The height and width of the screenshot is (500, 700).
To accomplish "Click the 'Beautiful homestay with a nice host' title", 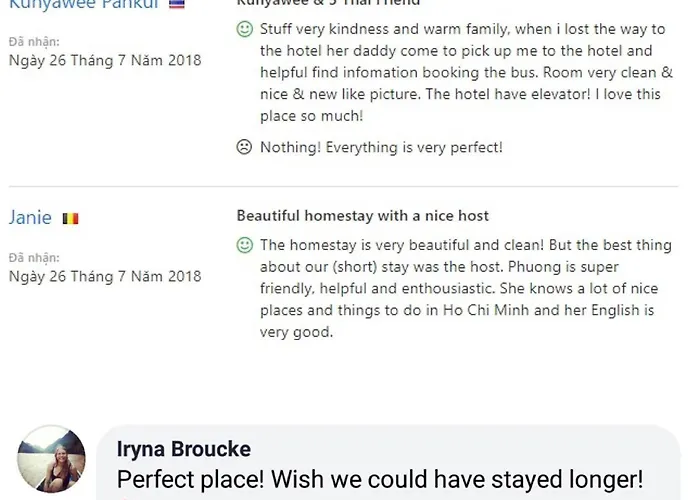I will 362,216.
